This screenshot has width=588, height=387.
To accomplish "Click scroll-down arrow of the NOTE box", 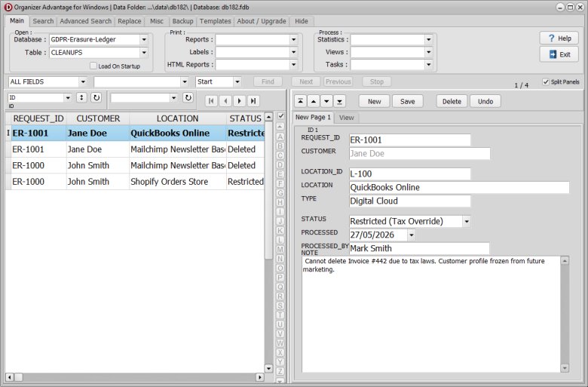I will click(x=565, y=368).
